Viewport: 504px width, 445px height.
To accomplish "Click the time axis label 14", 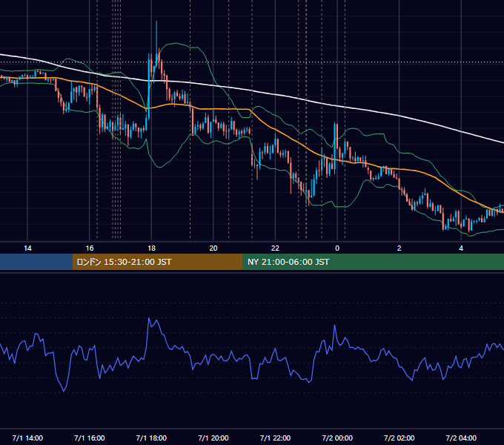I will point(27,248).
